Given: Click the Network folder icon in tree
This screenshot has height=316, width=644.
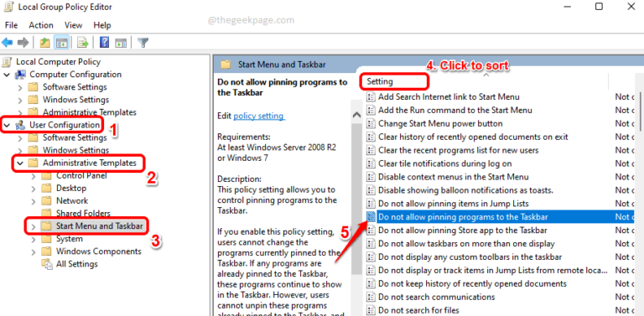Looking at the screenshot, I should [47, 200].
